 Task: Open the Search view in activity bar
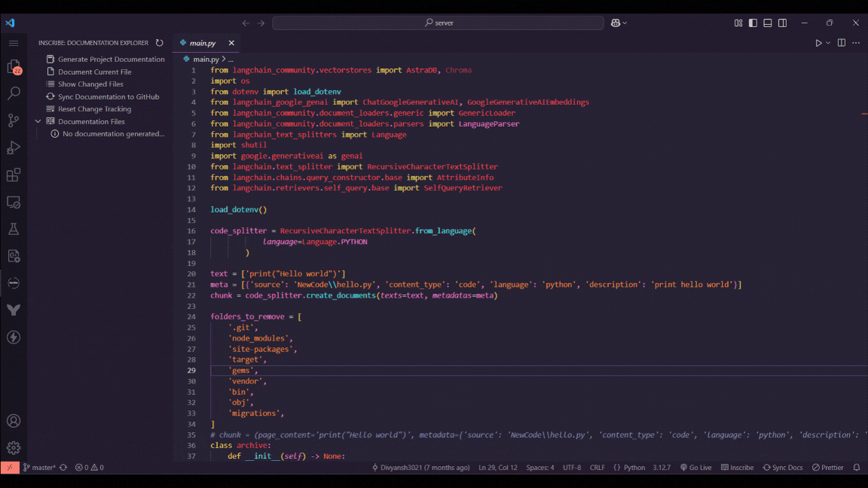pyautogui.click(x=14, y=93)
